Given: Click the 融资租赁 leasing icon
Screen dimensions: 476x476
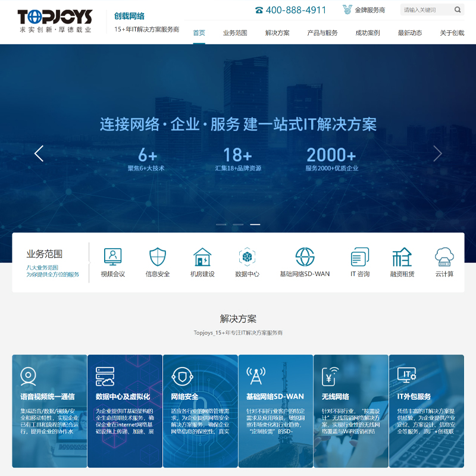Looking at the screenshot, I should click(x=402, y=256).
